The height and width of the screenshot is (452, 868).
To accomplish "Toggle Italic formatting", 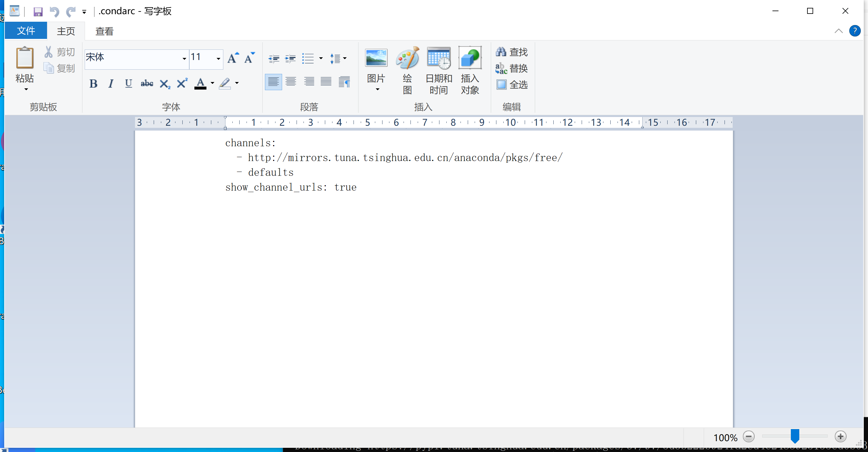I will [x=111, y=83].
